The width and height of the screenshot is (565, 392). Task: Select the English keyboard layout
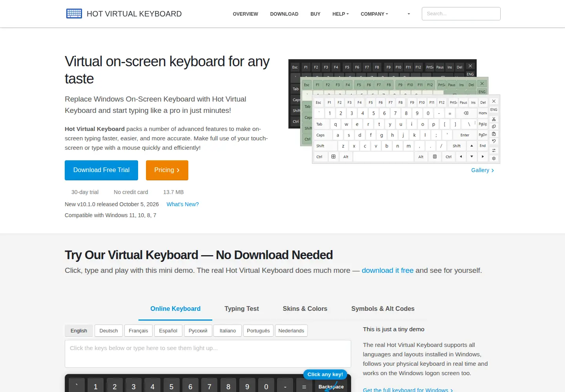pyautogui.click(x=79, y=331)
